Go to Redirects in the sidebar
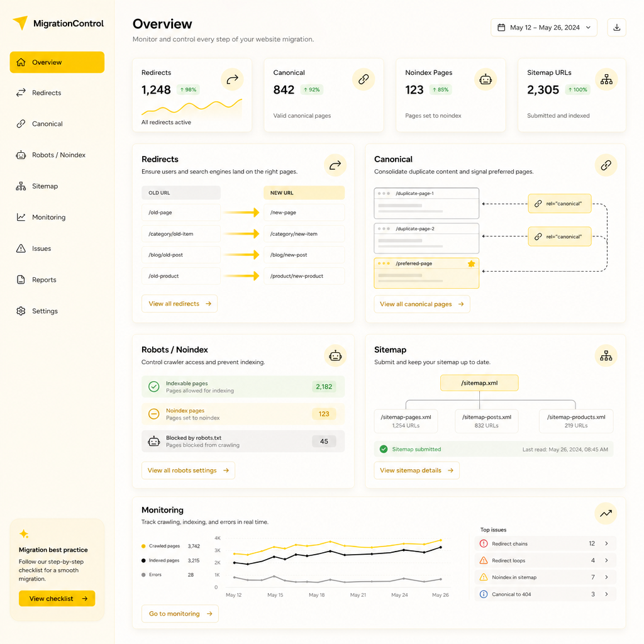The width and height of the screenshot is (644, 644). point(57,93)
